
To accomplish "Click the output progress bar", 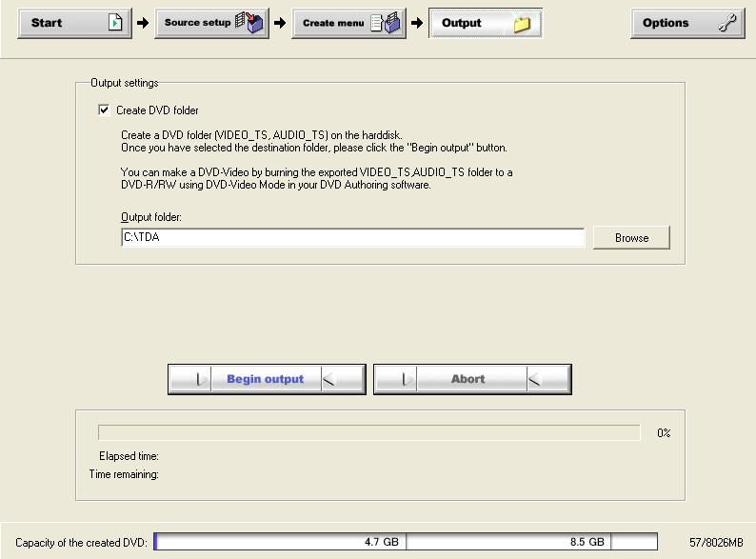I will pos(368,432).
